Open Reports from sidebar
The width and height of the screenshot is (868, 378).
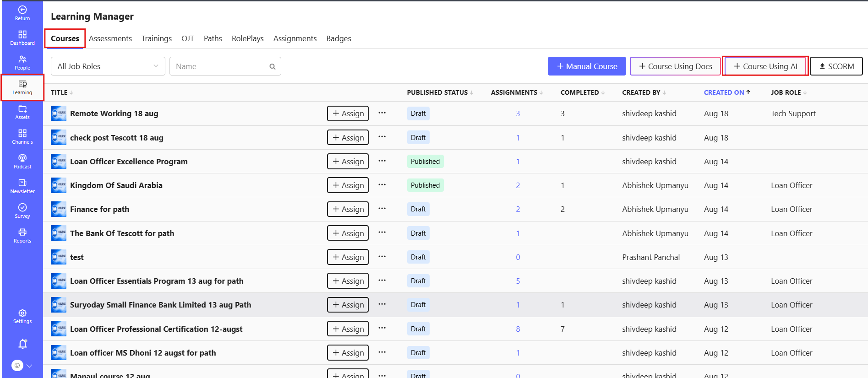(22, 236)
